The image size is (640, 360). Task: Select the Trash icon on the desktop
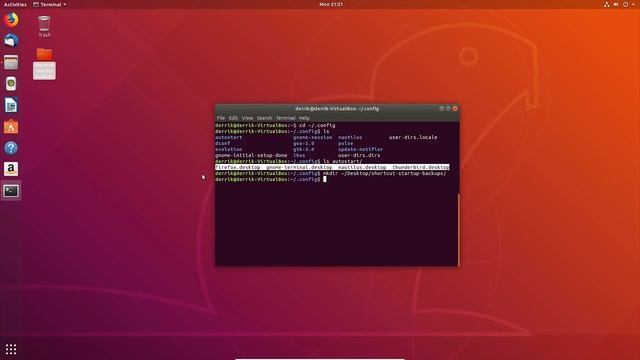44,26
